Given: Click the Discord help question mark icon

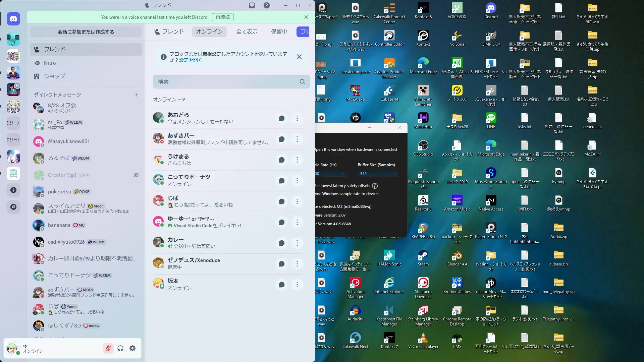Looking at the screenshot, I should 267,5.
